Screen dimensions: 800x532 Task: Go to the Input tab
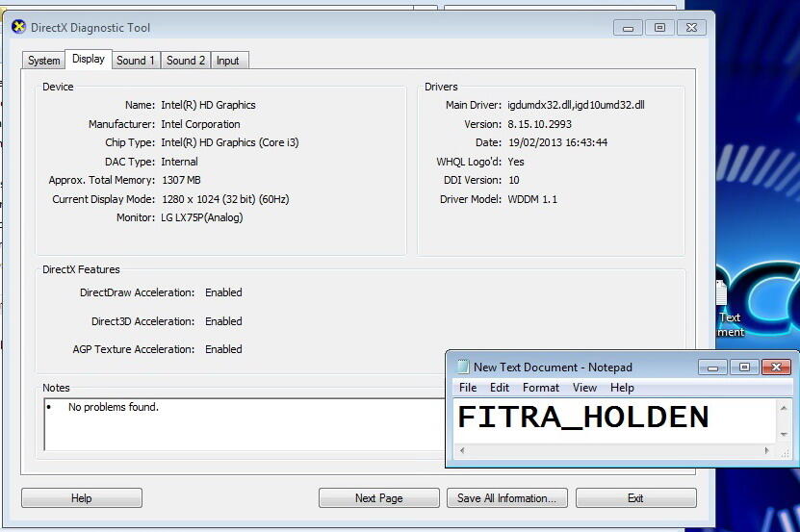227,61
